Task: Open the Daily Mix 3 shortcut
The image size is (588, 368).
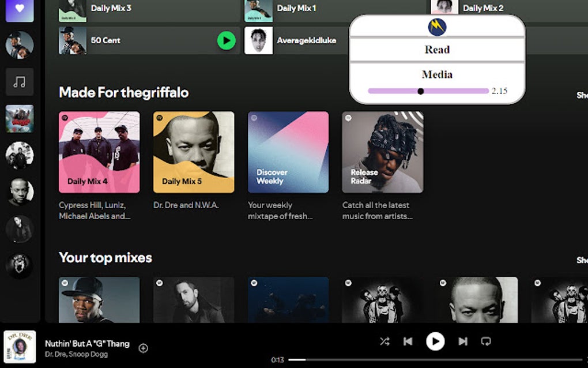Action: point(149,10)
